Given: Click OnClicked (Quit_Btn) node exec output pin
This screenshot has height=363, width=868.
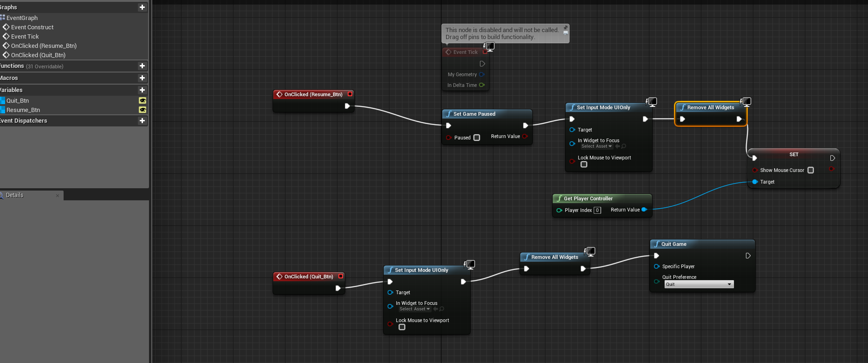Looking at the screenshot, I should point(338,288).
